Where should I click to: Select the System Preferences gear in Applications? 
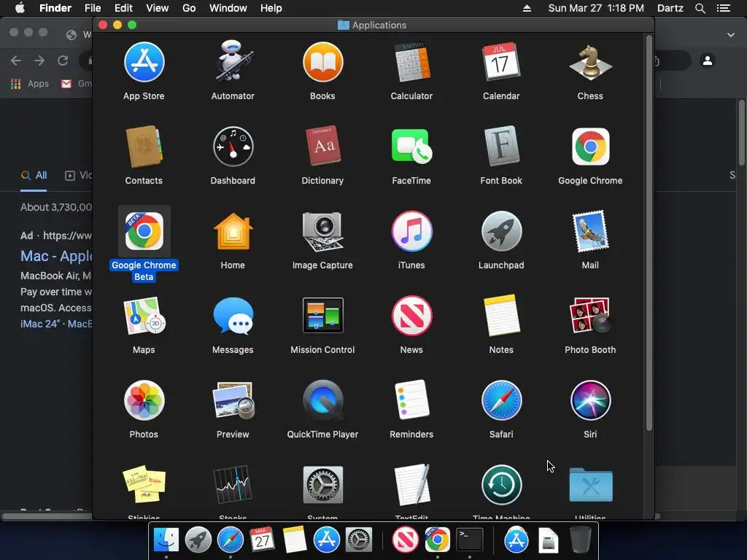(x=322, y=485)
